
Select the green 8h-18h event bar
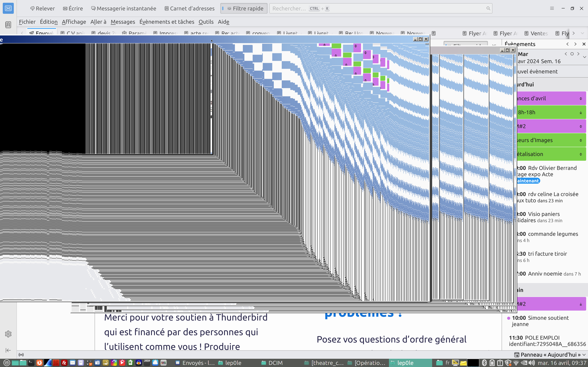point(549,112)
